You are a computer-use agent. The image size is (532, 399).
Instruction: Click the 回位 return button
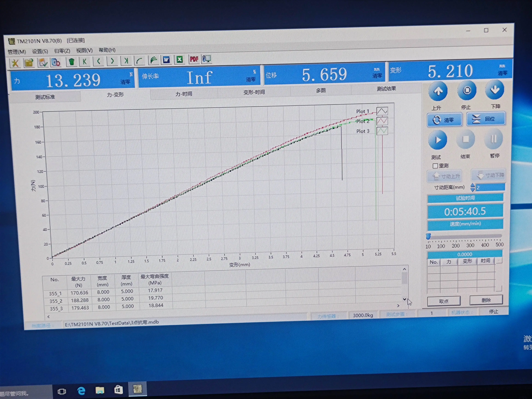click(486, 119)
